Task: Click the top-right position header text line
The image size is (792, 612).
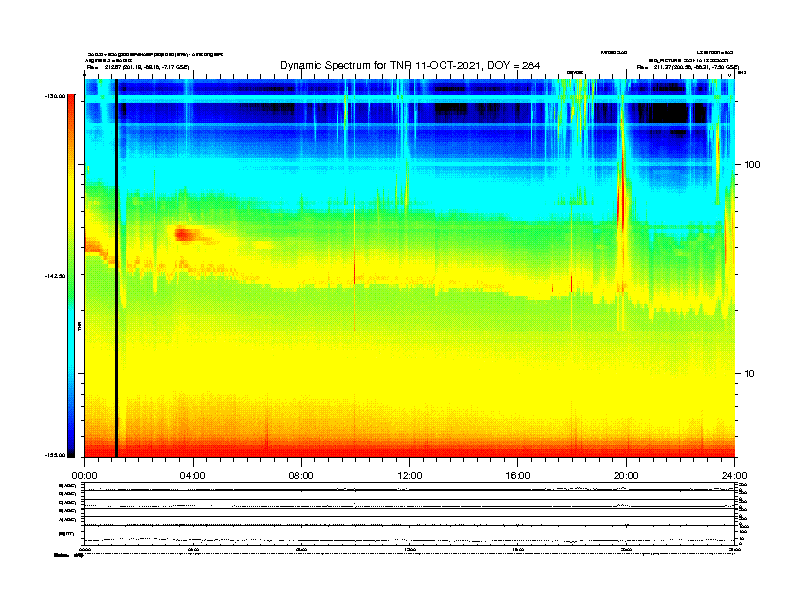Action: 687,67
